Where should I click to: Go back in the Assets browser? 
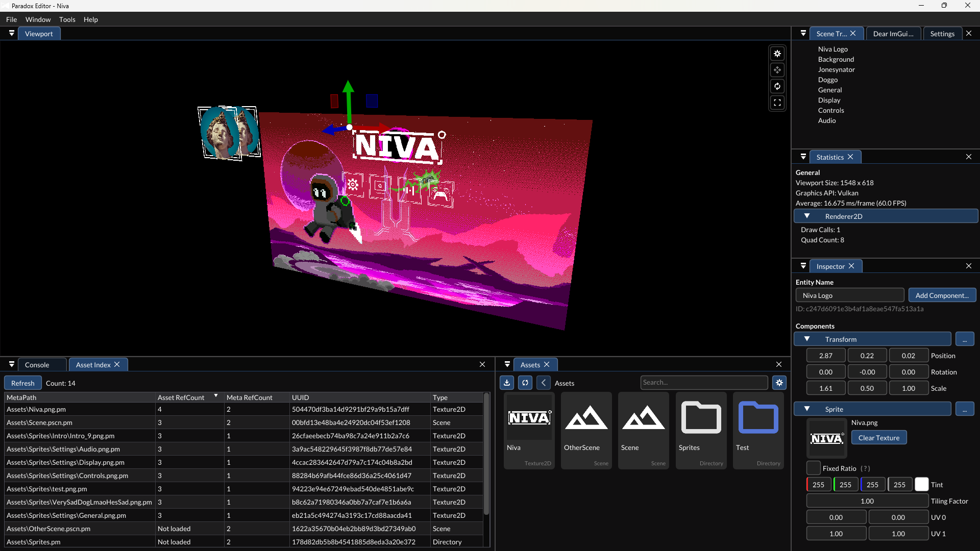click(x=544, y=383)
